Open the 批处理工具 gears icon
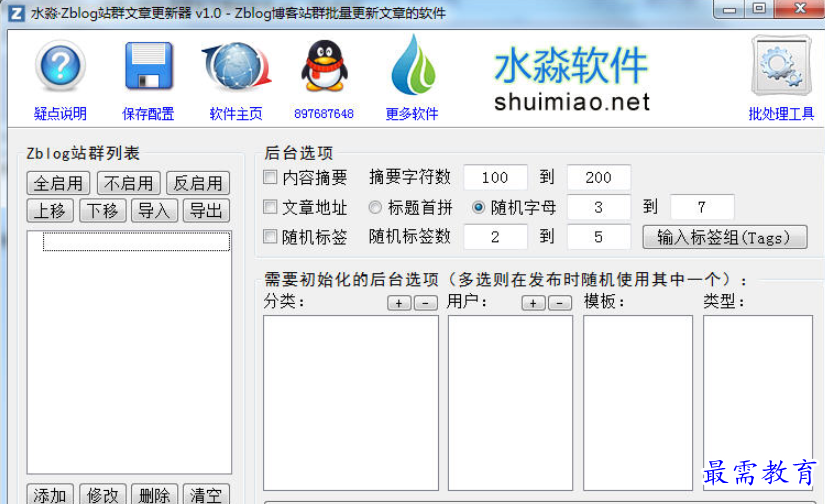 (x=781, y=65)
